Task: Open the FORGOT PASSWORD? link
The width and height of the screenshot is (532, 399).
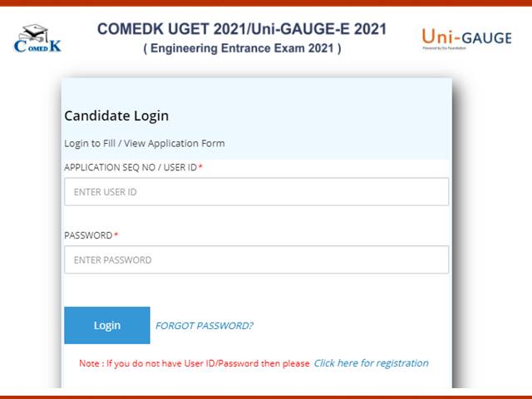Action: point(204,325)
